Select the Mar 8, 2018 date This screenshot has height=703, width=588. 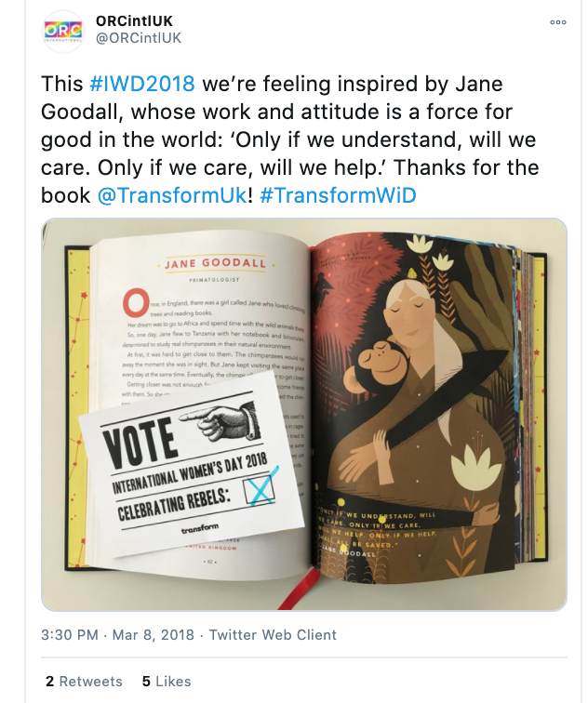[x=153, y=635]
